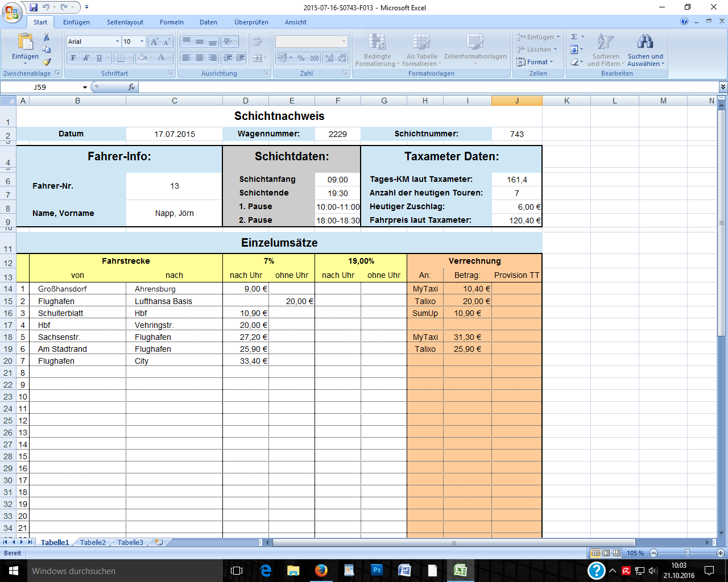Click the font color A button

pyautogui.click(x=161, y=58)
